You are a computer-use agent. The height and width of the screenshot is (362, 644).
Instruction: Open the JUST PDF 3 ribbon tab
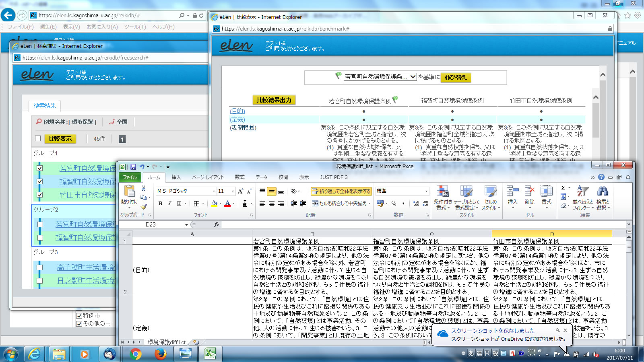(334, 177)
